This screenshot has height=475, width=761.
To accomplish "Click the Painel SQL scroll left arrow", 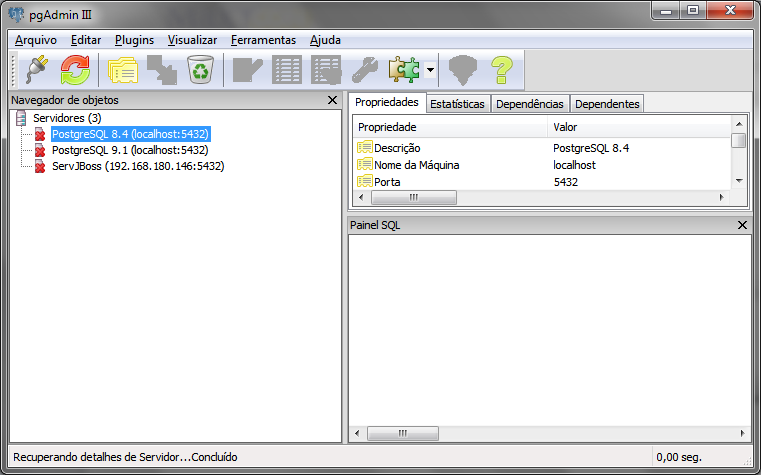I will pos(357,433).
